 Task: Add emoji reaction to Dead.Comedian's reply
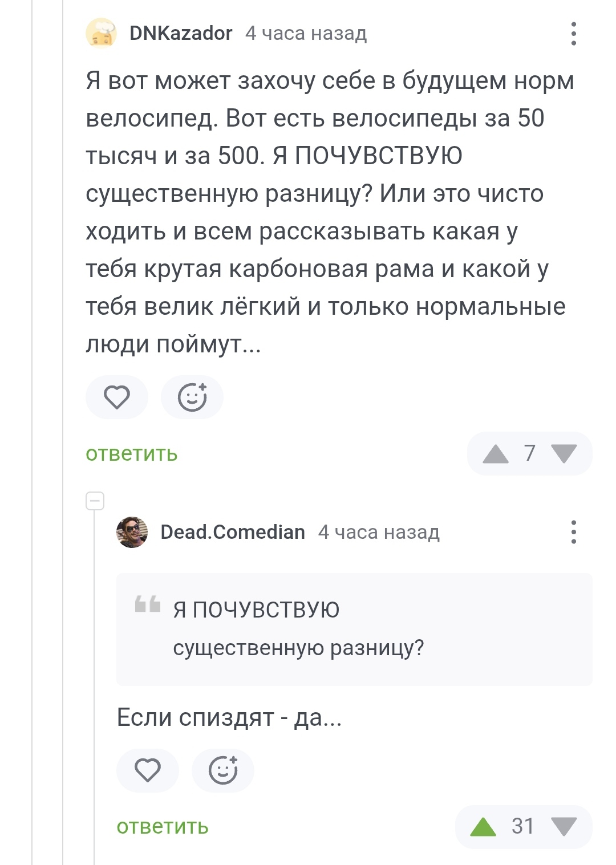click(223, 770)
